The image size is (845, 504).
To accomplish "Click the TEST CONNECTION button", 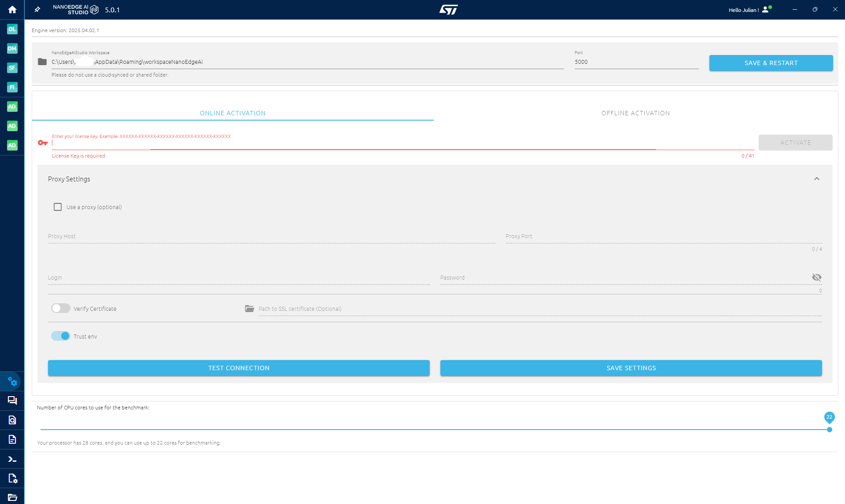I will (x=239, y=368).
